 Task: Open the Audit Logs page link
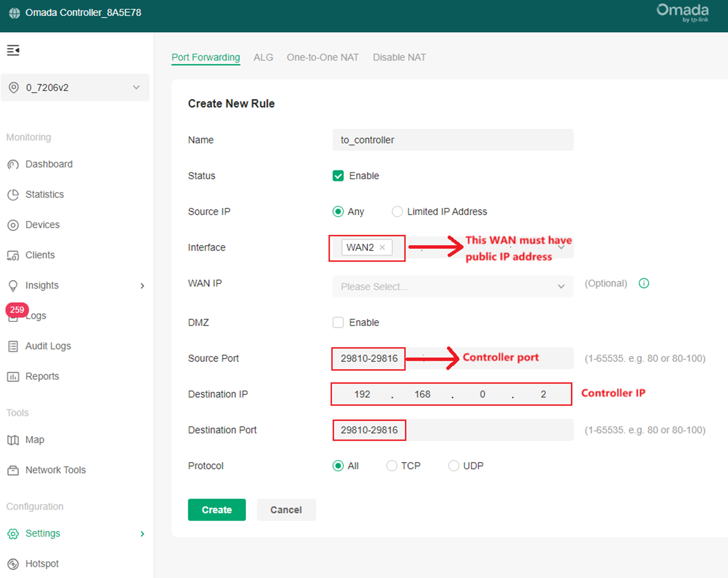48,346
